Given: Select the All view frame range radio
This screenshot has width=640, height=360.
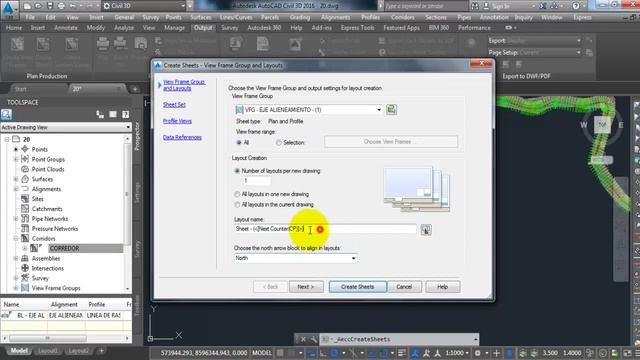Looking at the screenshot, I should [x=239, y=142].
